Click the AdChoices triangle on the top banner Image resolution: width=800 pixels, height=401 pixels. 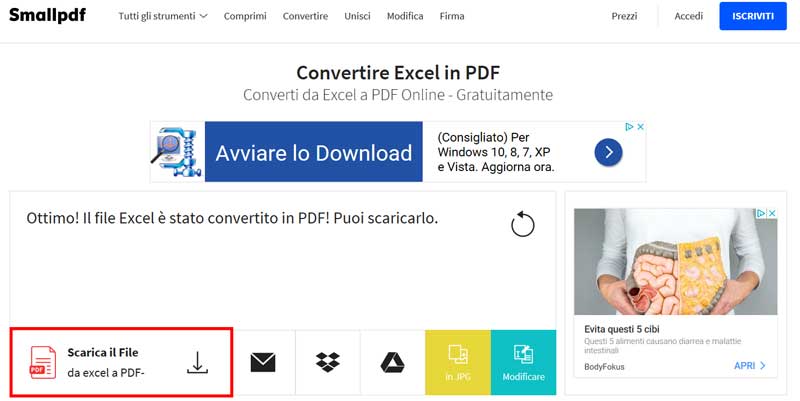pyautogui.click(x=630, y=127)
